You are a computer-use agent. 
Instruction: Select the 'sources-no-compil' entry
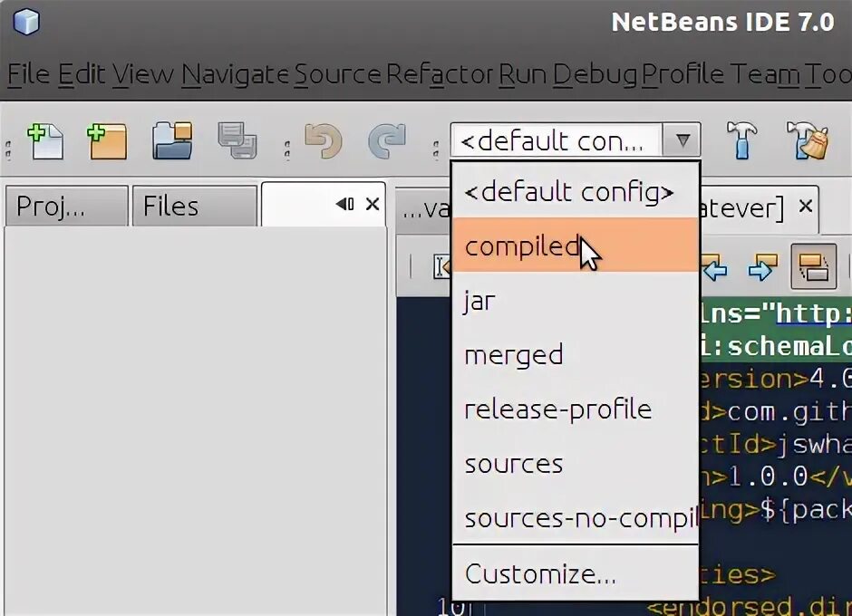tap(576, 517)
